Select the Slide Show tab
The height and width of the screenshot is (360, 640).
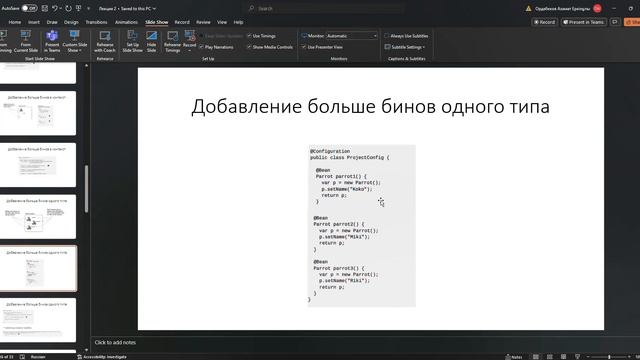pos(157,22)
